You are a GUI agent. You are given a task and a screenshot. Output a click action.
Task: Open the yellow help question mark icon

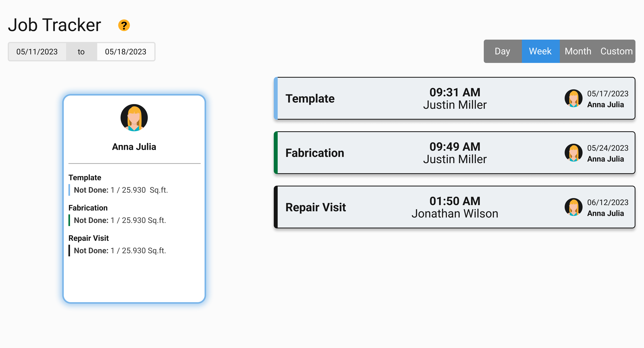[x=124, y=25]
